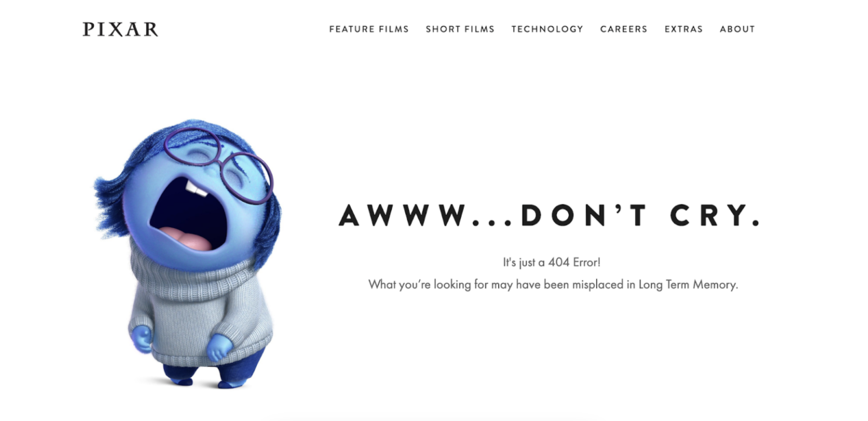Open the Extras navigation link

[x=683, y=29]
